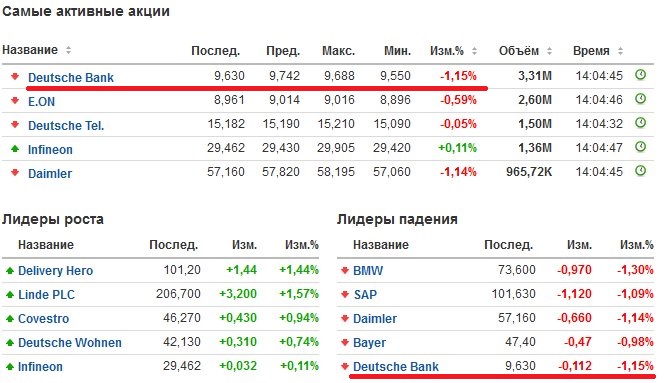This screenshot has height=383, width=664.
Task: Click the clock icon in Deutsche Tel. row
Action: coord(640,123)
